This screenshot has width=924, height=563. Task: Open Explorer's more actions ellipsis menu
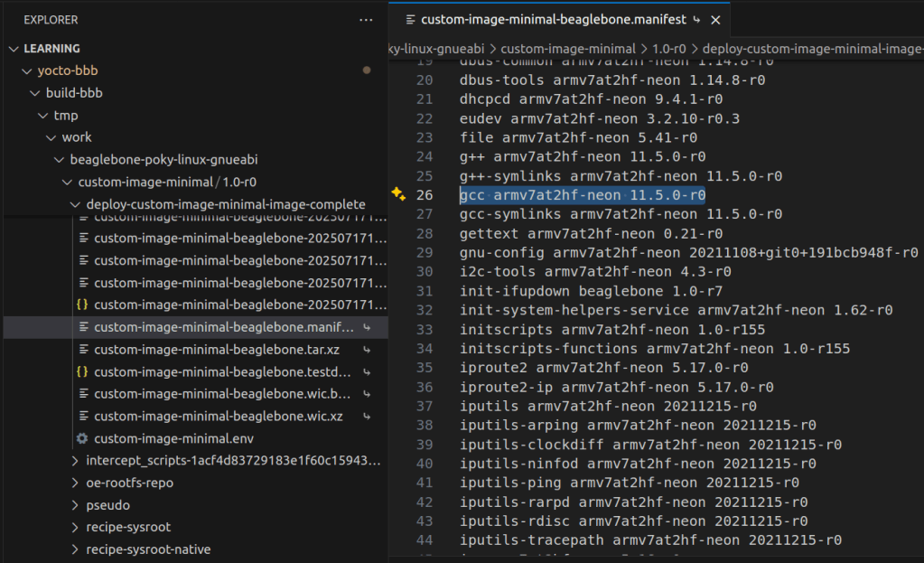point(365,20)
